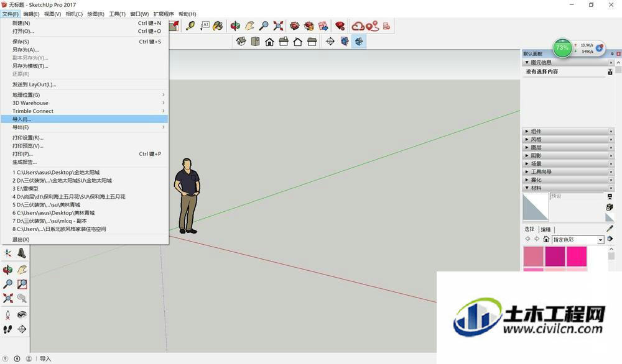Viewport: 622px width, 364px height.
Task: Click the eyedropper sample paint icon
Action: (x=610, y=229)
